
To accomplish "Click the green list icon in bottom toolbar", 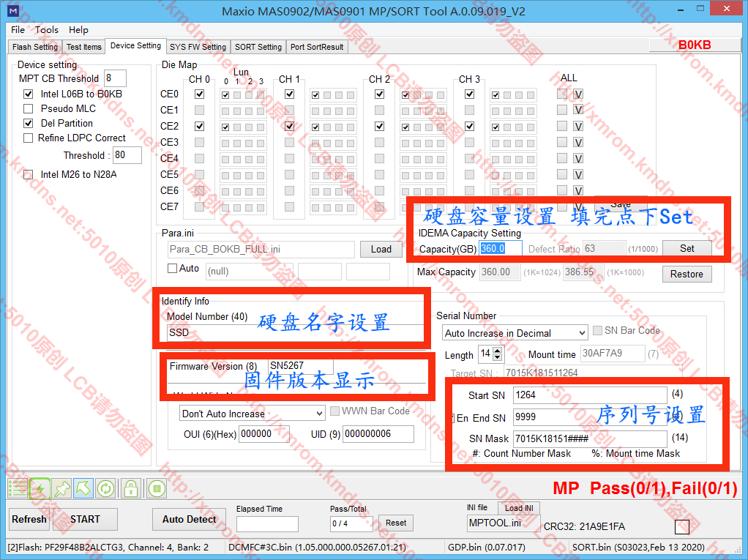I will click(x=18, y=488).
